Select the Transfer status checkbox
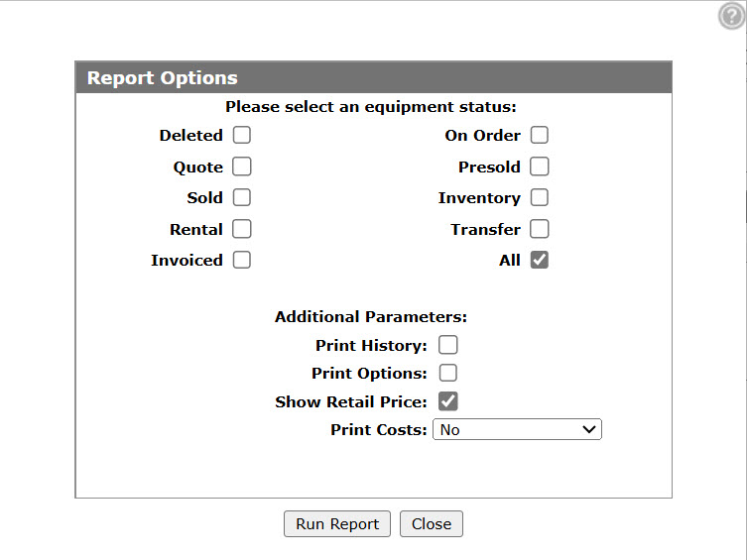 [x=540, y=229]
